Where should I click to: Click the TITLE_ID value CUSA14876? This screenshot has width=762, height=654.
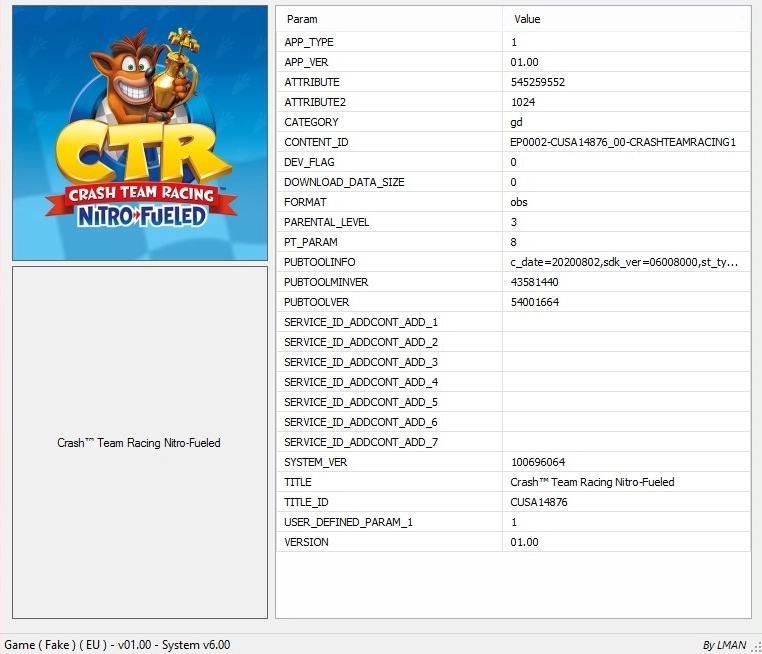tap(538, 502)
